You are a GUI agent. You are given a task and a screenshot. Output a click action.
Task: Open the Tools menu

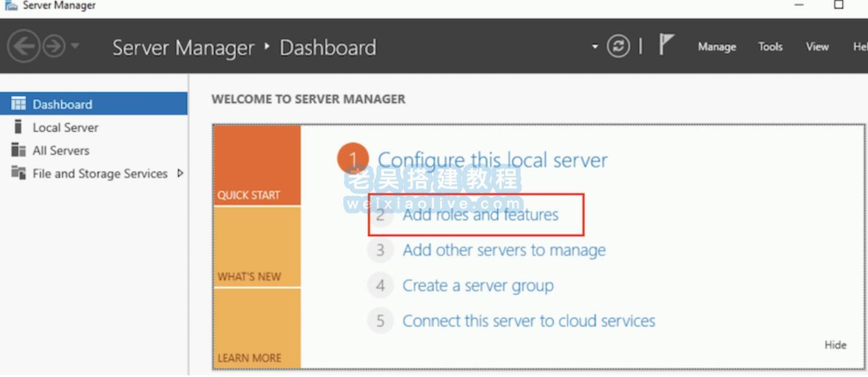pos(770,47)
